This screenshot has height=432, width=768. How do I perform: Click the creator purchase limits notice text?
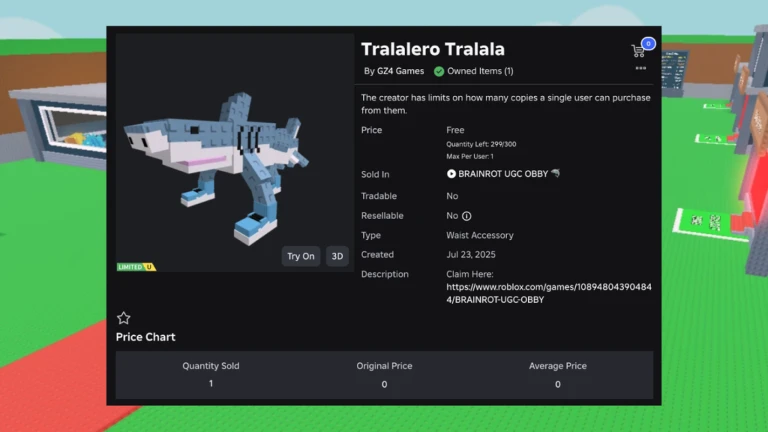(x=506, y=104)
